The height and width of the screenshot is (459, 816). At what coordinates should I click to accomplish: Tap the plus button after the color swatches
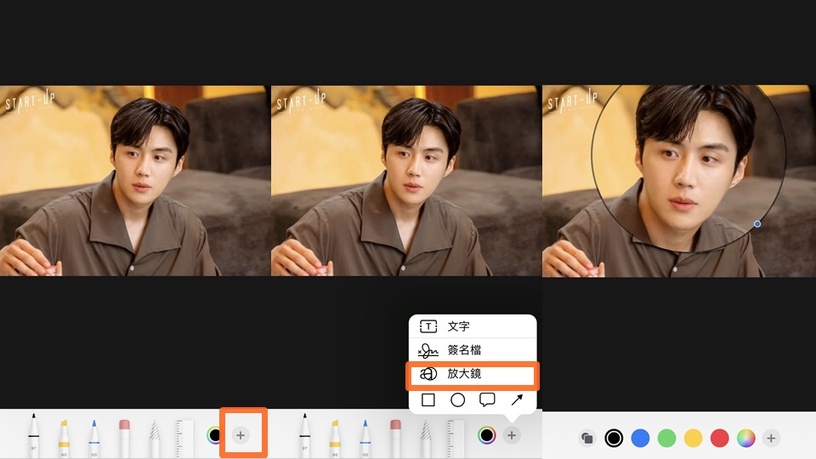tap(771, 438)
